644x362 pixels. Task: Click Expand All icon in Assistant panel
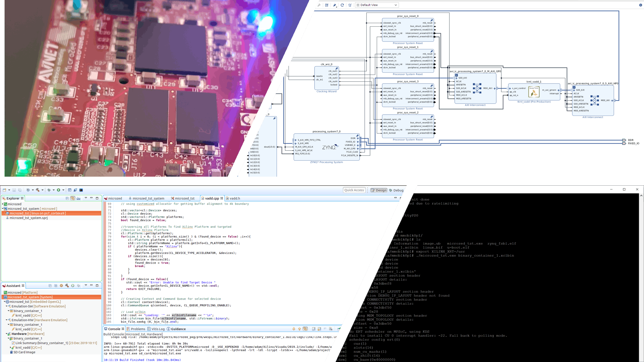(56, 286)
